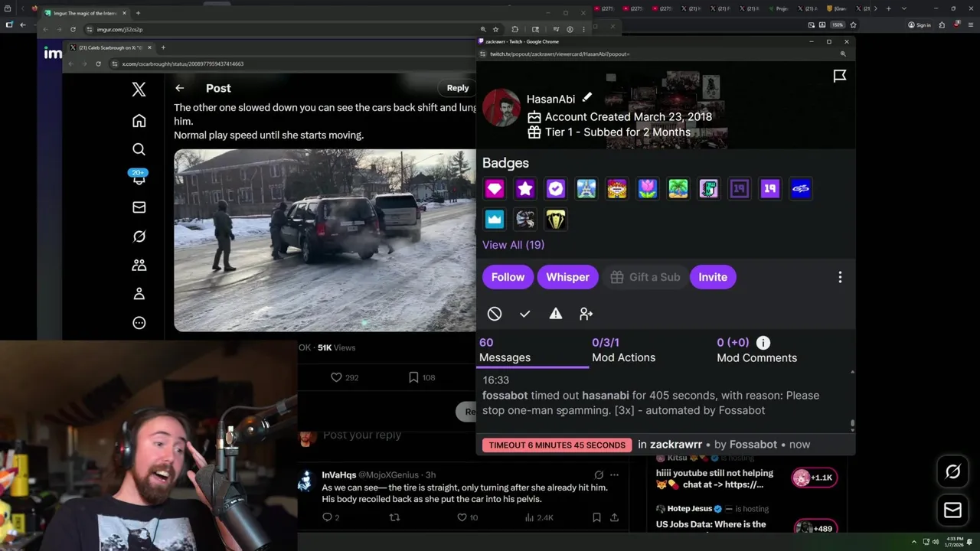Image resolution: width=980 pixels, height=551 pixels.
Task: Expand View All (19) badges
Action: [513, 245]
